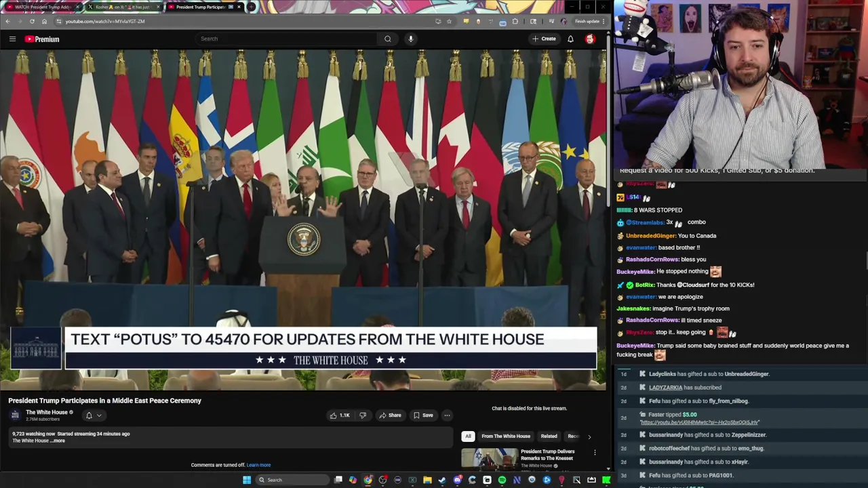Open The White House channel name link
The image size is (868, 488).
coord(47,412)
